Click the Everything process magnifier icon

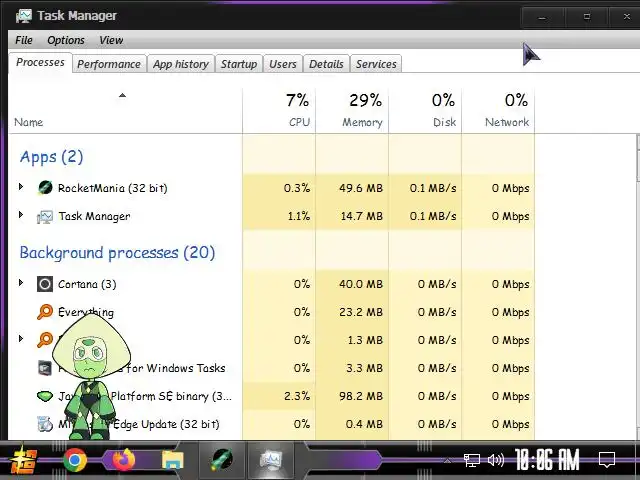[45, 312]
